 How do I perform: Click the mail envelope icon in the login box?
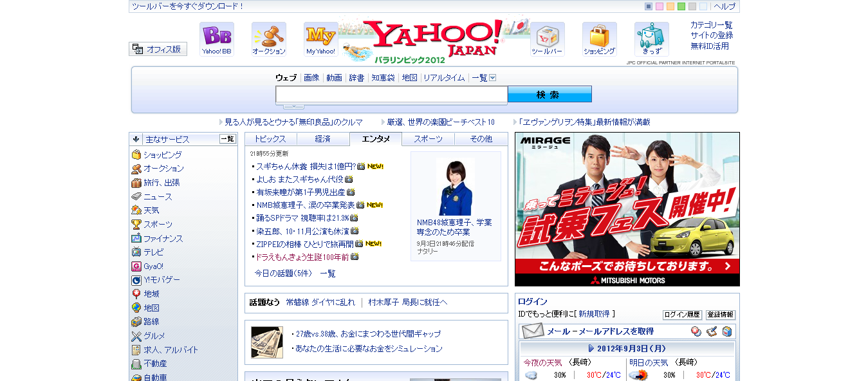(533, 331)
